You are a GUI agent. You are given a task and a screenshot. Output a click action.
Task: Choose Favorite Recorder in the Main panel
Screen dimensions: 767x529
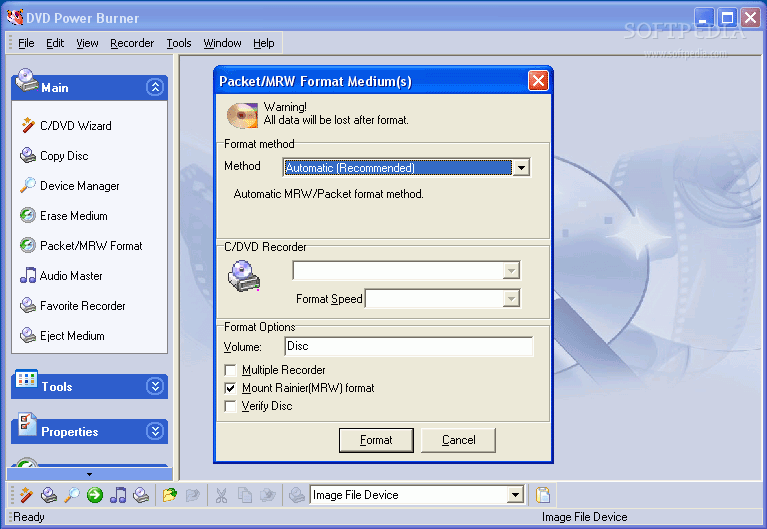pos(73,306)
